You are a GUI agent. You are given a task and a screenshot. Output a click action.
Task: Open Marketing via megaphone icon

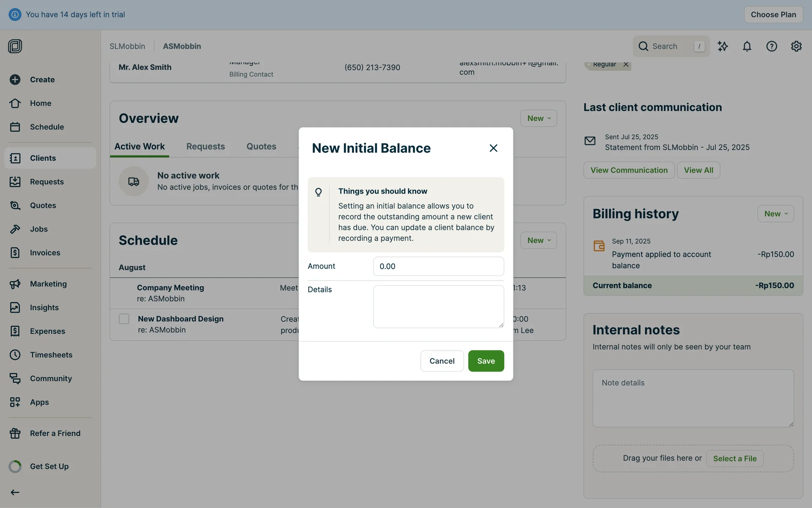click(x=15, y=284)
